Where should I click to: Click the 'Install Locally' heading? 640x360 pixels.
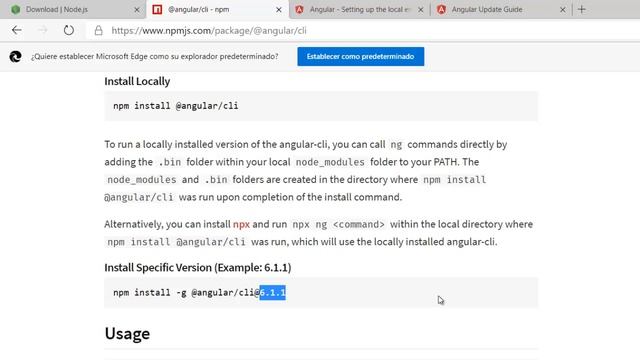point(137,81)
